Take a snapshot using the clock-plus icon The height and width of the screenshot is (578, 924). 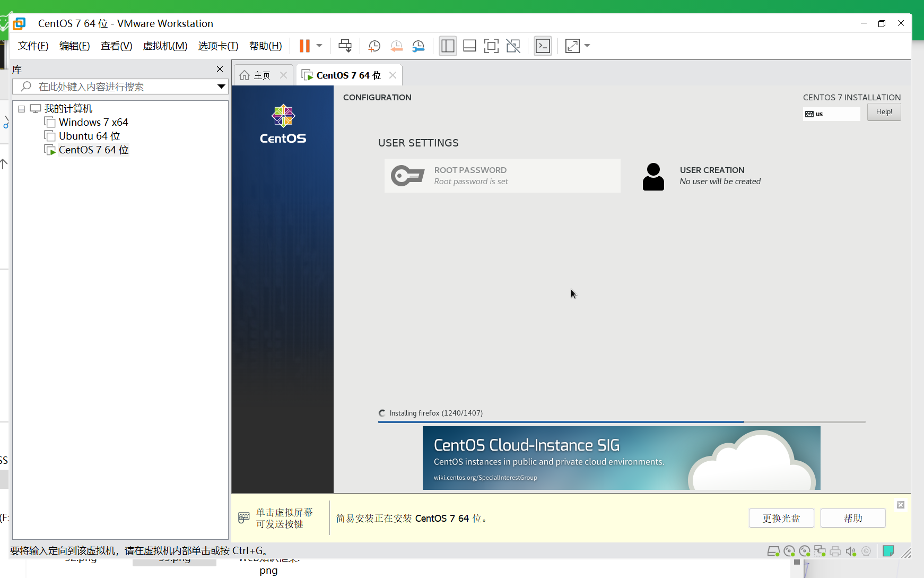coord(374,46)
